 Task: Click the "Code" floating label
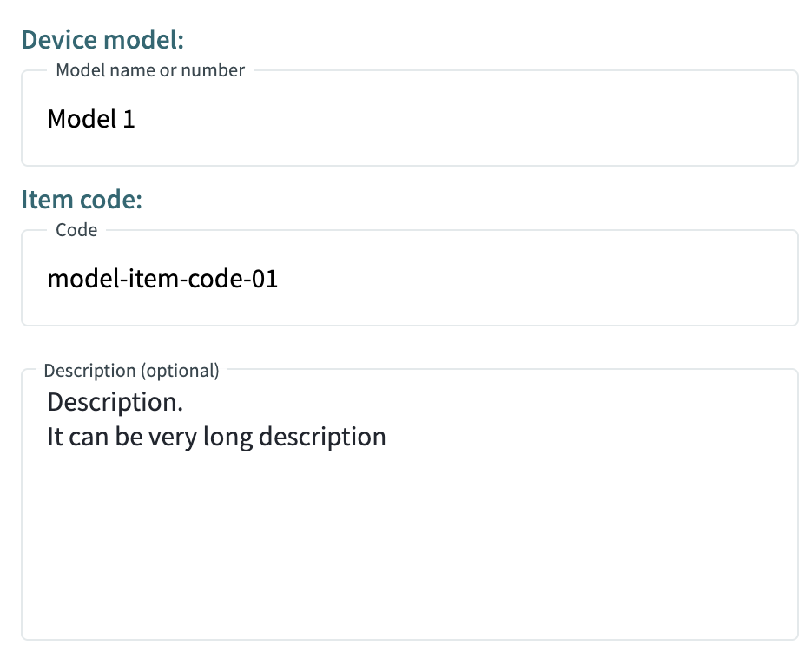[76, 230]
